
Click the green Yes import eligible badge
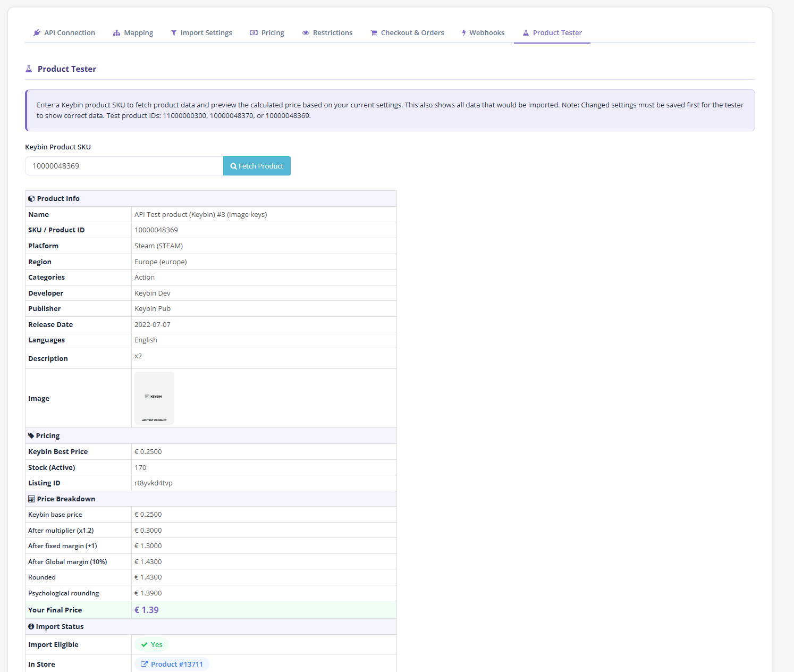tap(152, 644)
